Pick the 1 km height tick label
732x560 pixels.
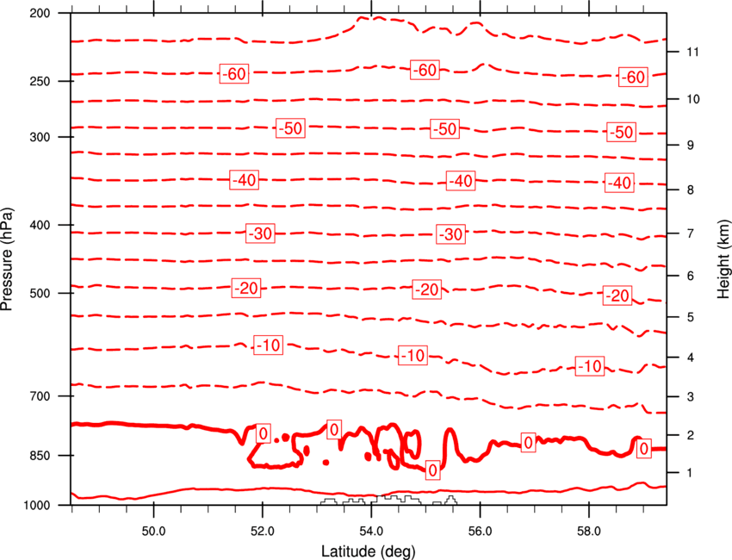[x=691, y=473]
